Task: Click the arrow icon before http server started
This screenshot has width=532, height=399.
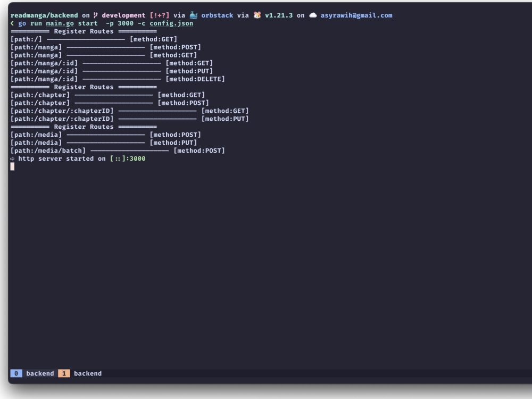Action: pos(12,159)
